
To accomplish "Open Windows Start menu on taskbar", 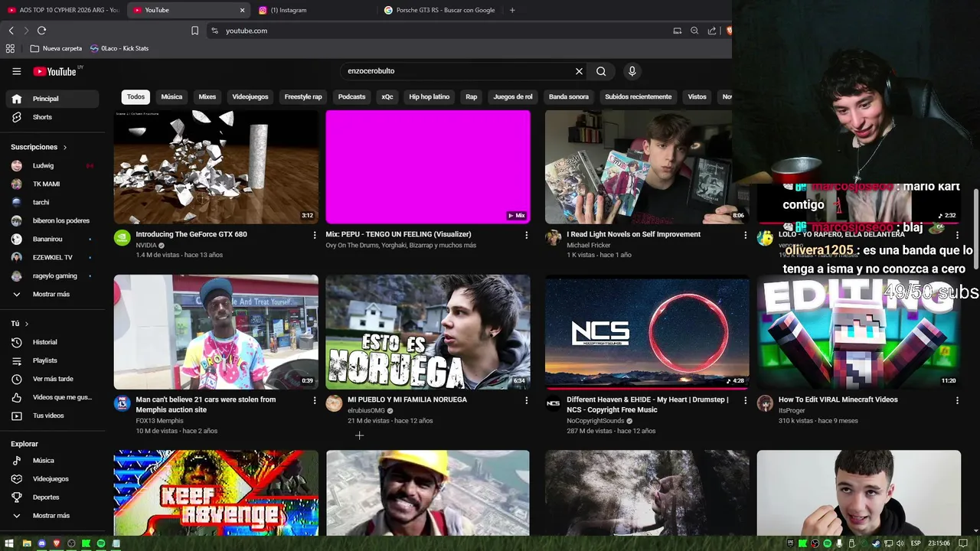I will 8,543.
